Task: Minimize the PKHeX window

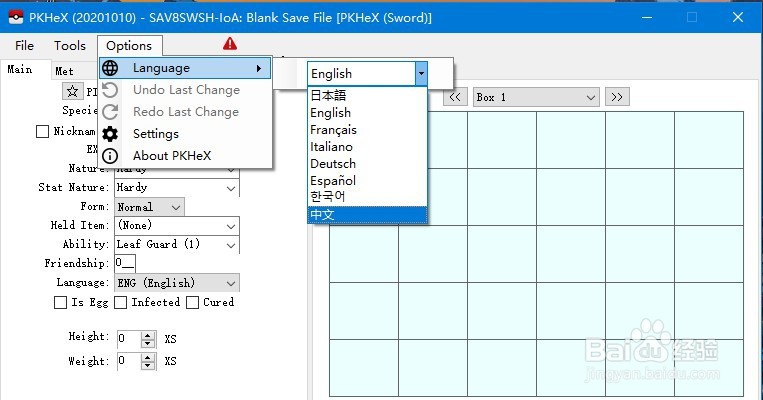Action: tap(647, 17)
